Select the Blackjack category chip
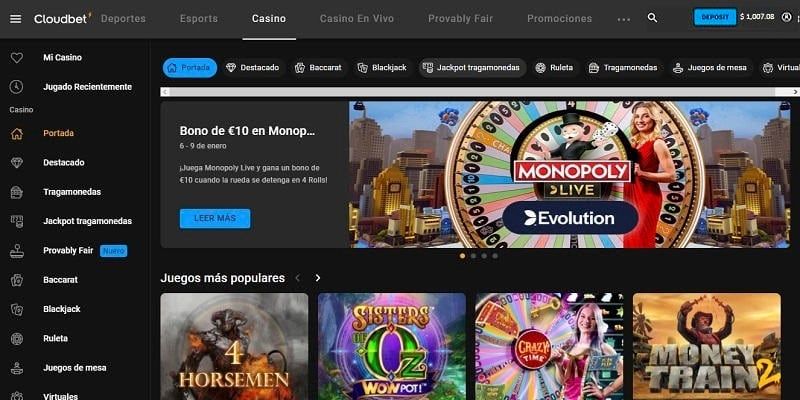Viewport: 800px width, 400px height. (x=382, y=68)
